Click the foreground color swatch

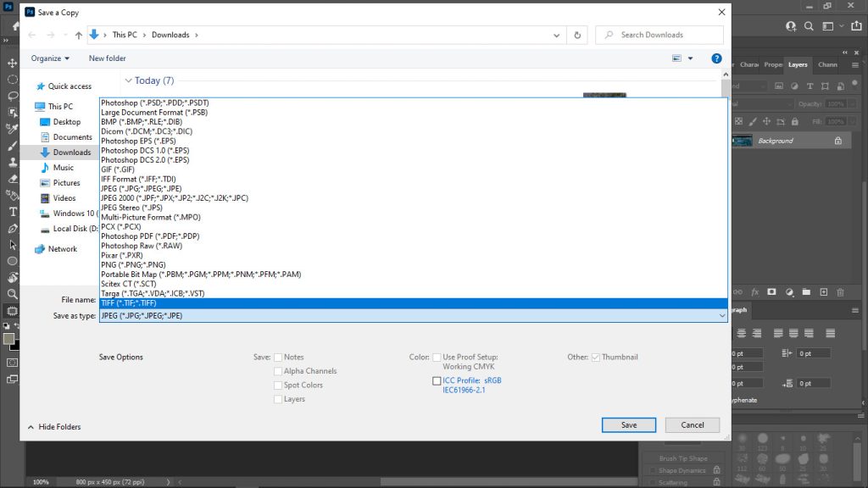pos(8,339)
